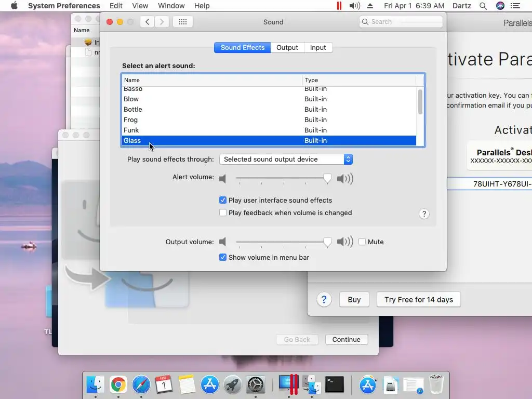Screen dimensions: 532x399
Task: Enable Play feedback when volume is changed
Action: click(222, 212)
